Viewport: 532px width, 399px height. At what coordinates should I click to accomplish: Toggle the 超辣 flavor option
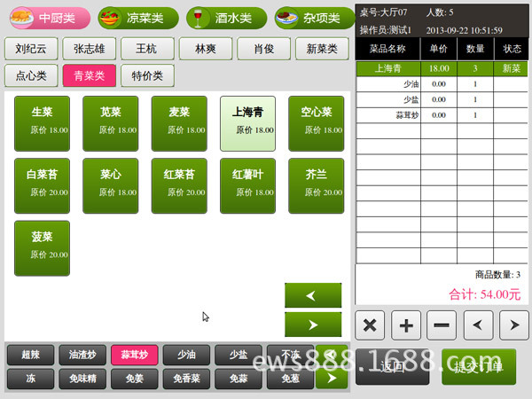(x=30, y=355)
